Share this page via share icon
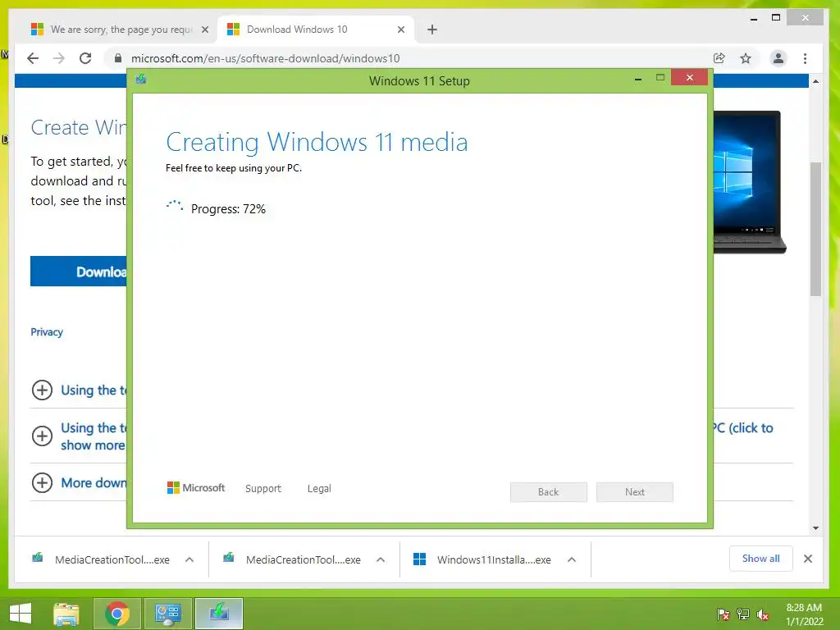 (719, 58)
